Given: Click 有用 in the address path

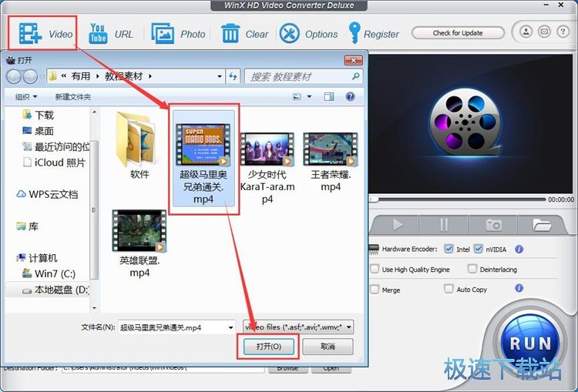Looking at the screenshot, I should [x=81, y=76].
